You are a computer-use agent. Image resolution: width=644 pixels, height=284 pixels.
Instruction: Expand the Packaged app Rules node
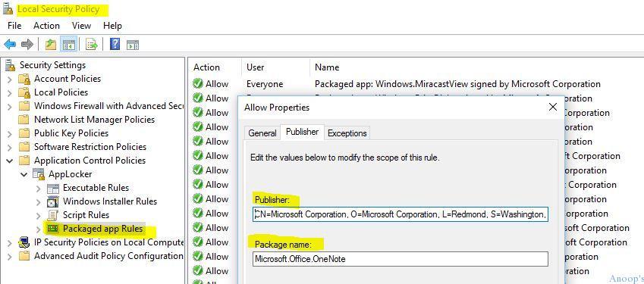pyautogui.click(x=39, y=229)
